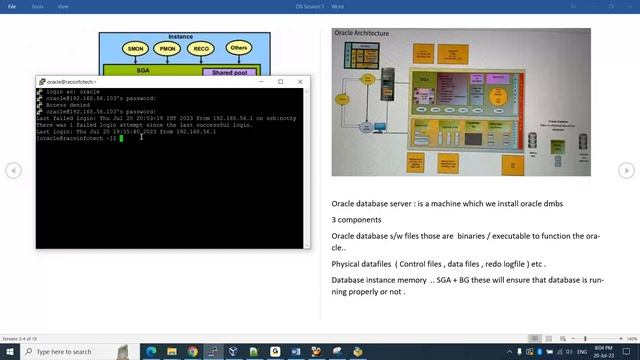This screenshot has width=640, height=360.
Task: Maximize the oracle@racsinfotech terminal window
Action: coord(280,82)
